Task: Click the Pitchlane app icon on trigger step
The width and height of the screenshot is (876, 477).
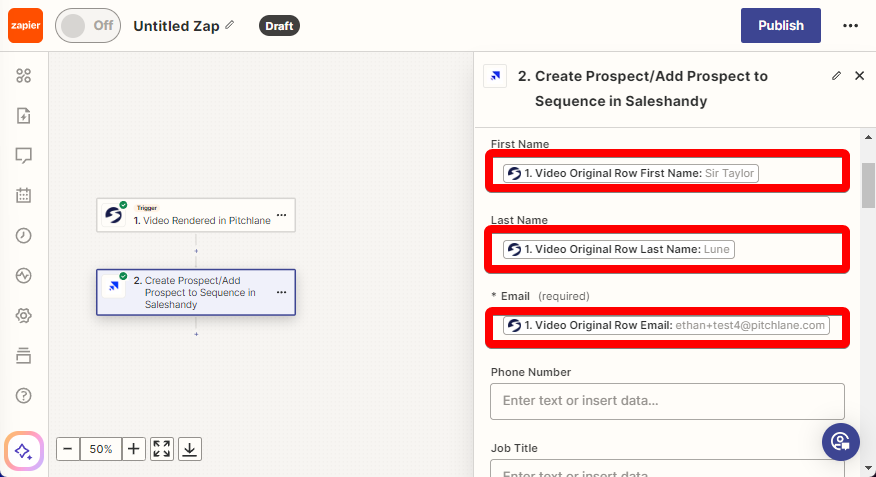Action: (x=114, y=215)
